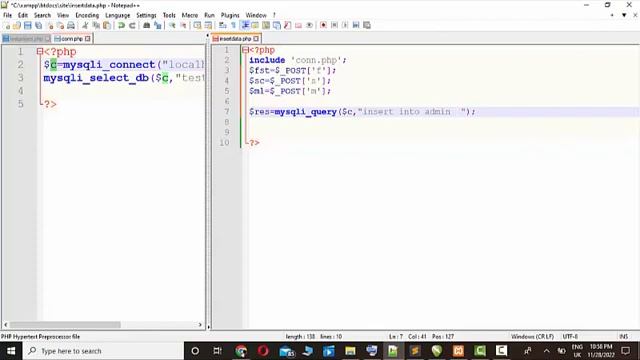Cut selection with the scissors toolbar icon
The image size is (640, 360).
tap(85, 26)
